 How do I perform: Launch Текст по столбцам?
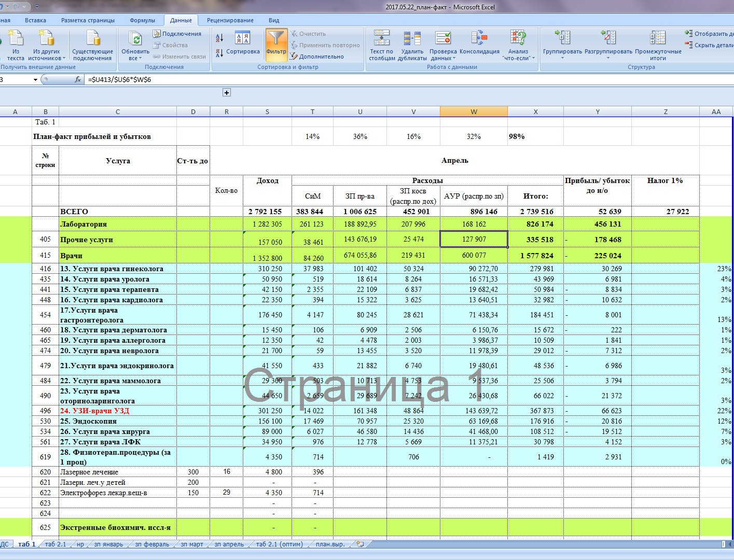tap(382, 45)
